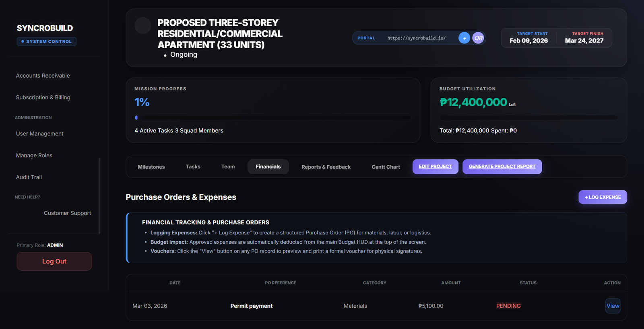View the Permit payment voucher

point(613,306)
